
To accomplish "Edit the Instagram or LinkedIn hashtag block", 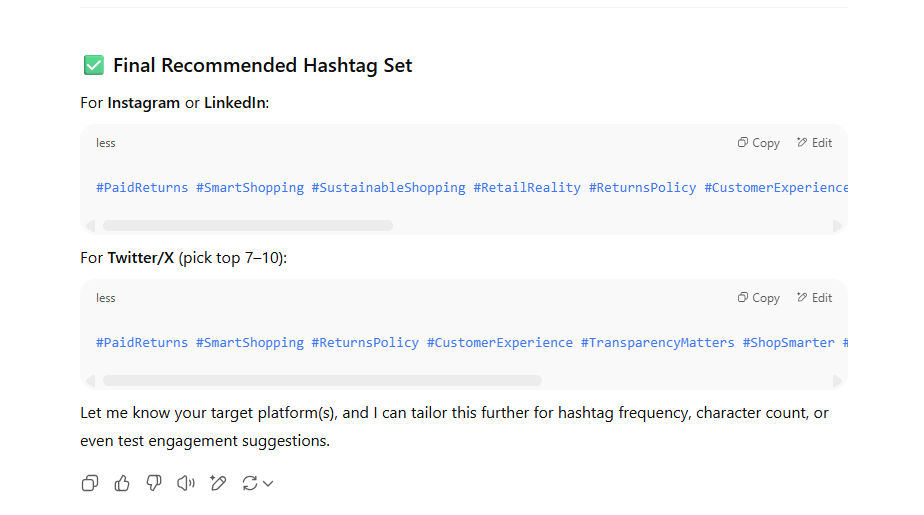I will click(x=814, y=143).
